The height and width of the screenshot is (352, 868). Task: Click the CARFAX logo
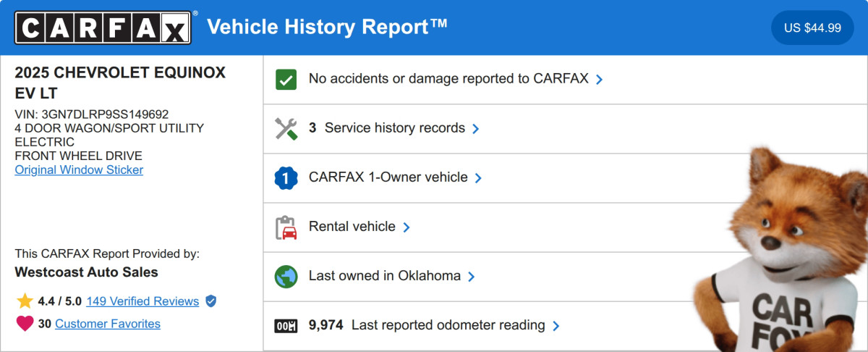[x=103, y=28]
